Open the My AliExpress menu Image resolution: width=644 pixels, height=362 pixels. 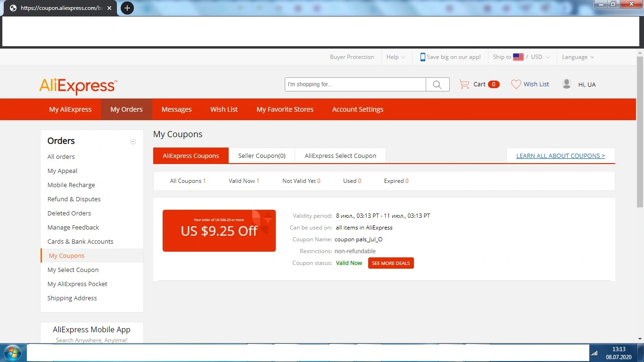[70, 109]
